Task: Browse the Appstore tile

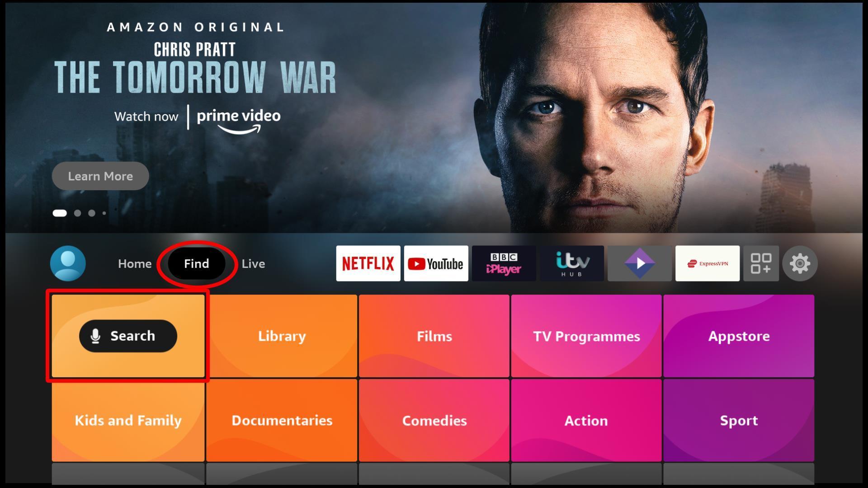Action: pos(739,335)
